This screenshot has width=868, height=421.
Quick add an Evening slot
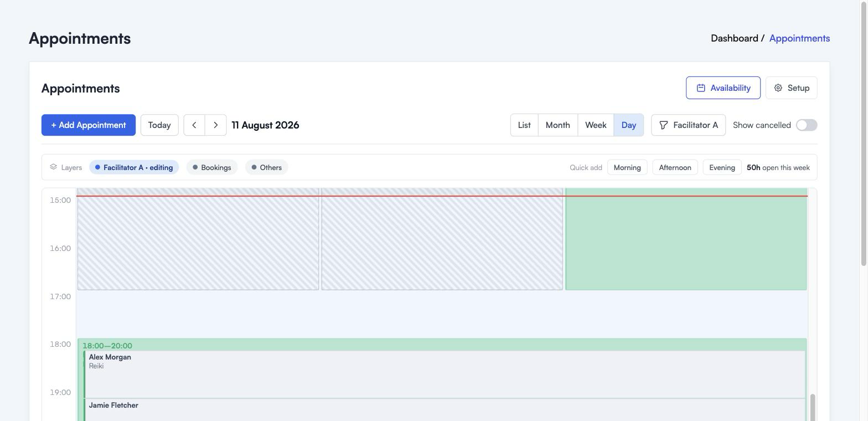click(722, 167)
